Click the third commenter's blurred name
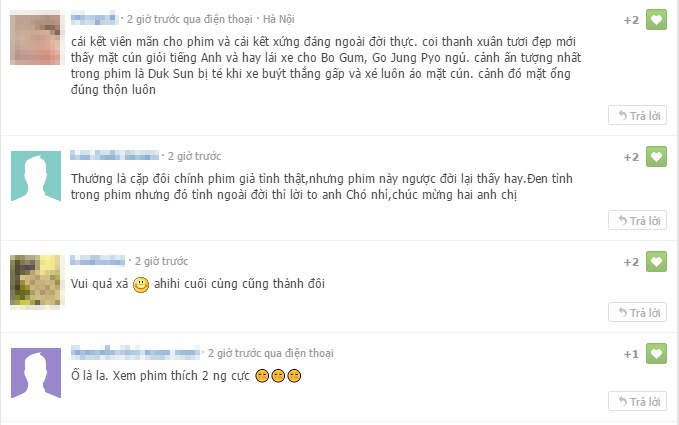679x425 pixels. (x=98, y=260)
